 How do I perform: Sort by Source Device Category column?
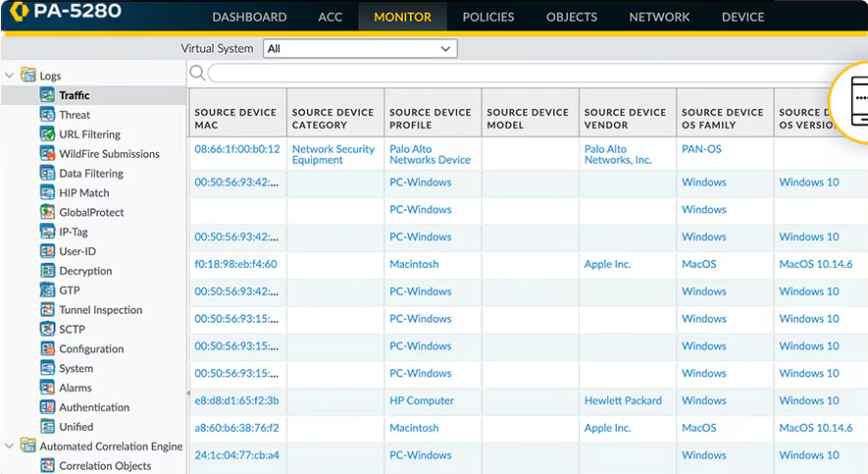coord(335,113)
